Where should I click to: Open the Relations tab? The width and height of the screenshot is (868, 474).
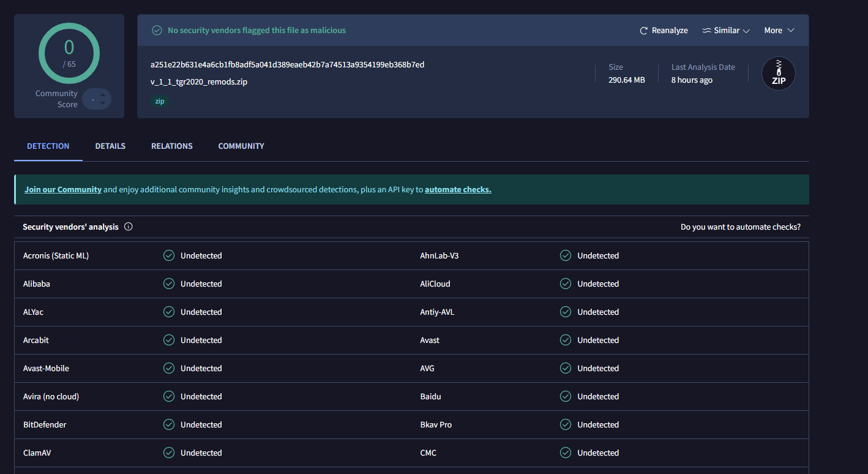(x=172, y=146)
